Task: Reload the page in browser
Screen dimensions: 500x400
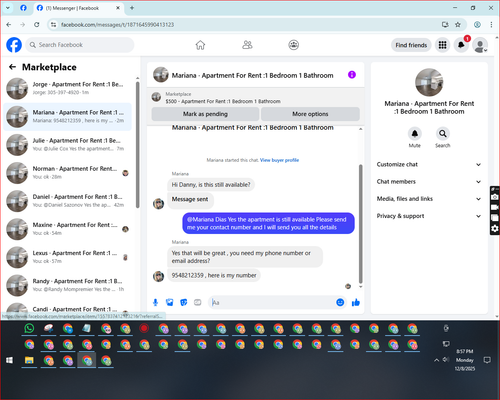Action: click(37, 24)
